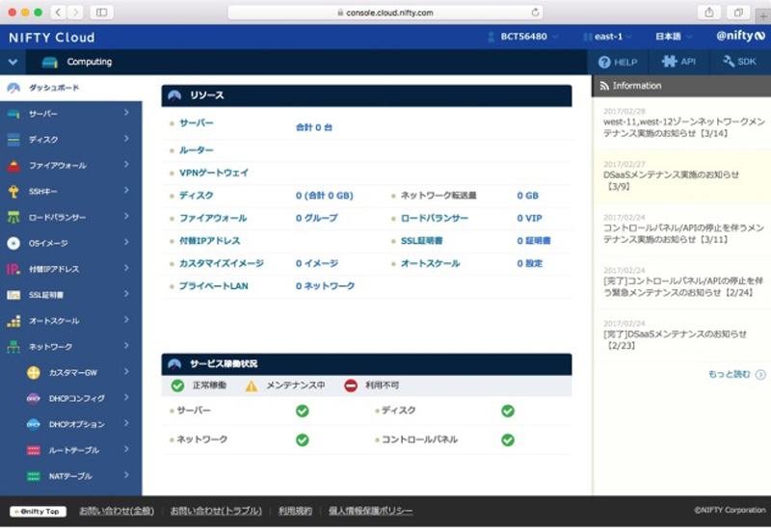The image size is (771, 532).
Task: Open お問い合わせ(トラブル) footer link
Action: (x=216, y=512)
